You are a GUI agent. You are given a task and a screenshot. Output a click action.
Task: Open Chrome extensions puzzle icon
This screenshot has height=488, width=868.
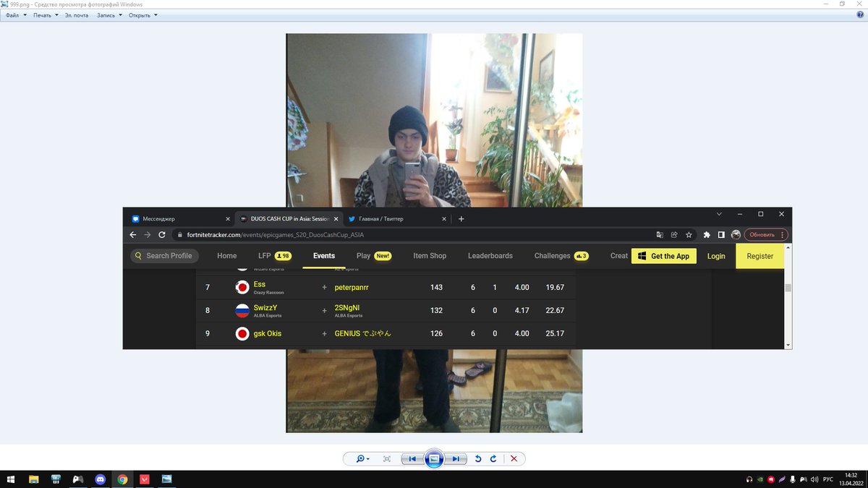pos(707,235)
